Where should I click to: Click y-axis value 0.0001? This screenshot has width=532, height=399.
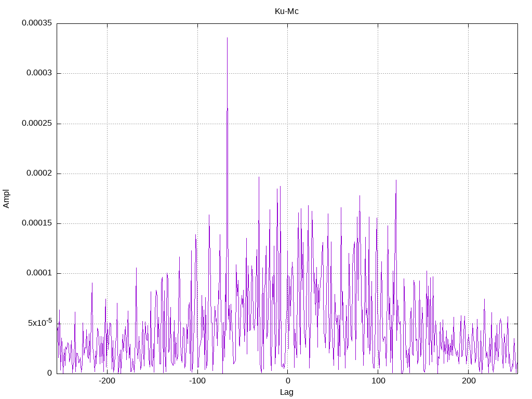tap(39, 273)
